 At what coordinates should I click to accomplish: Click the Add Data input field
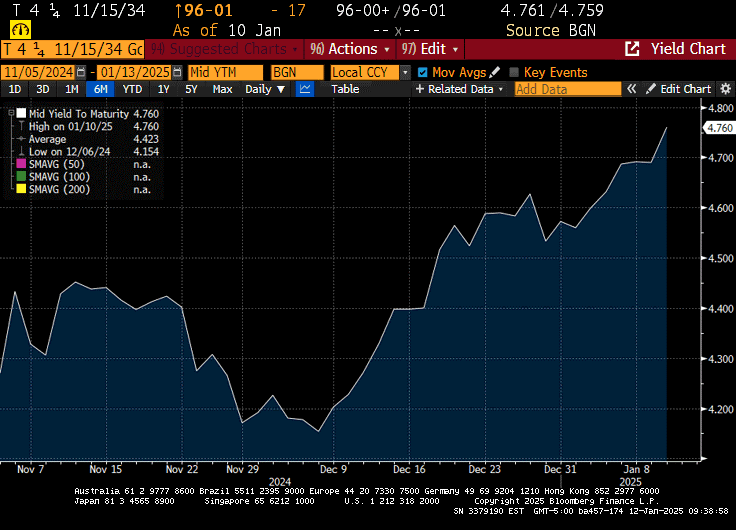pyautogui.click(x=566, y=89)
